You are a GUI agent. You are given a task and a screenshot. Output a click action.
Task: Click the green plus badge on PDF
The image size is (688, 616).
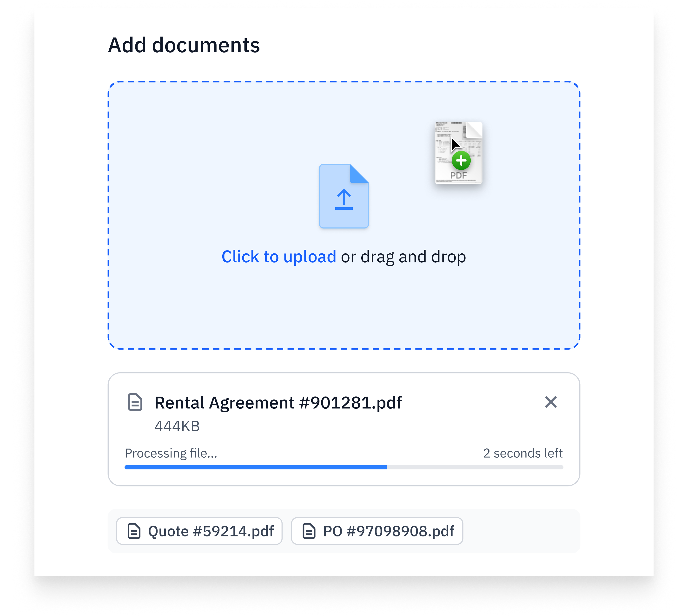(x=461, y=161)
